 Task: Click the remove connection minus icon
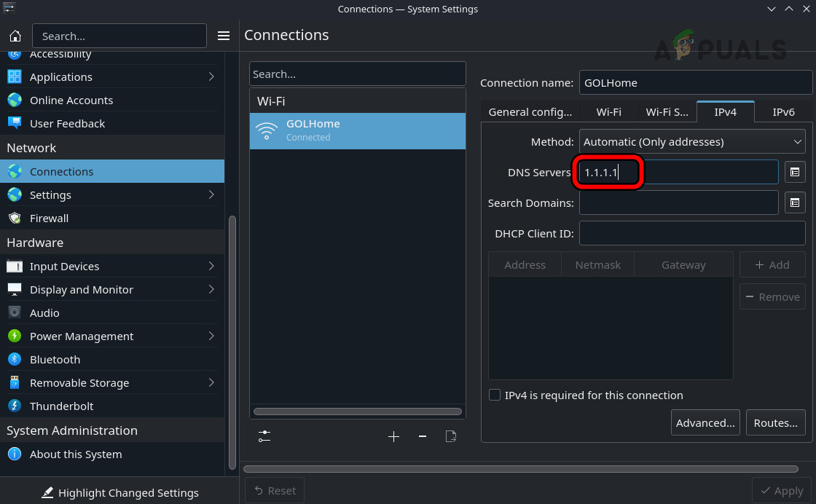click(423, 436)
